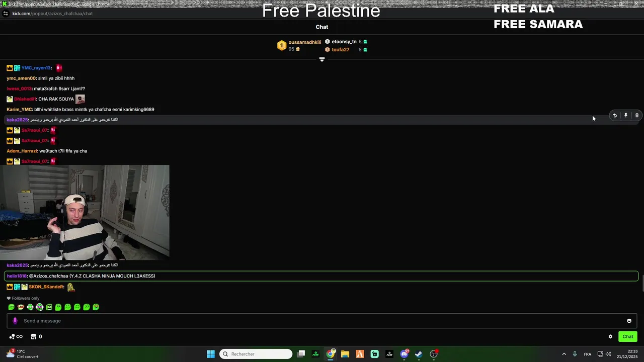644x362 pixels.
Task: Click the volume icon in system tray
Action: point(608,354)
